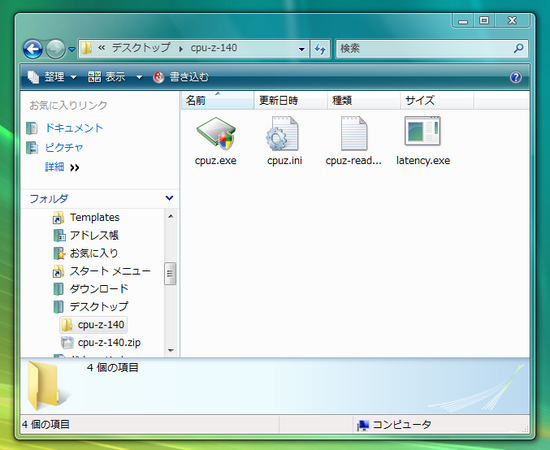Open the address bar history dropdown
This screenshot has height=450, width=550.
click(x=301, y=49)
